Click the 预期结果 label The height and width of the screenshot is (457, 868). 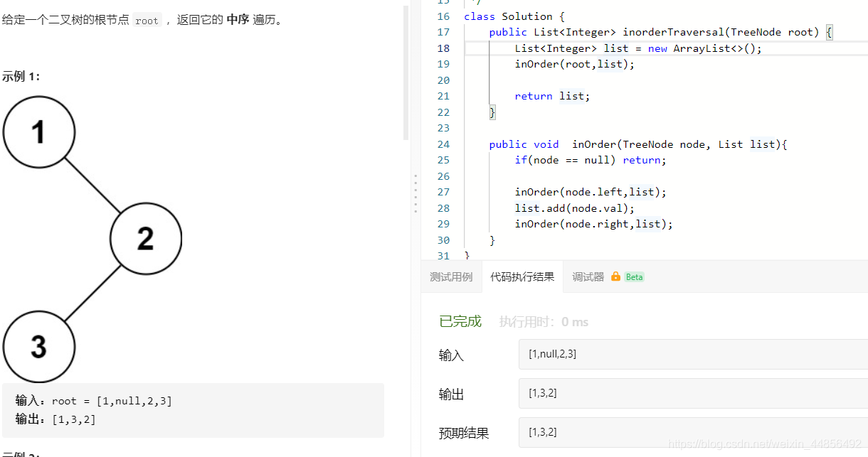(464, 433)
